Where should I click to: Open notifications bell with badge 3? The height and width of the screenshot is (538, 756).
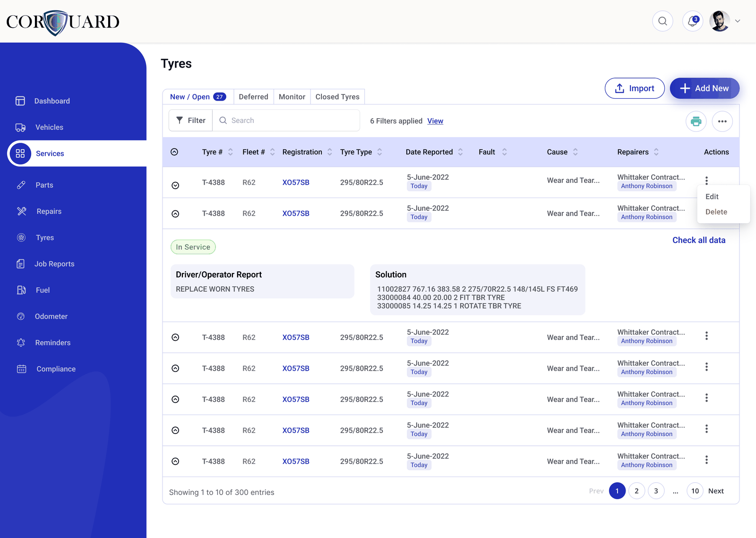(693, 21)
